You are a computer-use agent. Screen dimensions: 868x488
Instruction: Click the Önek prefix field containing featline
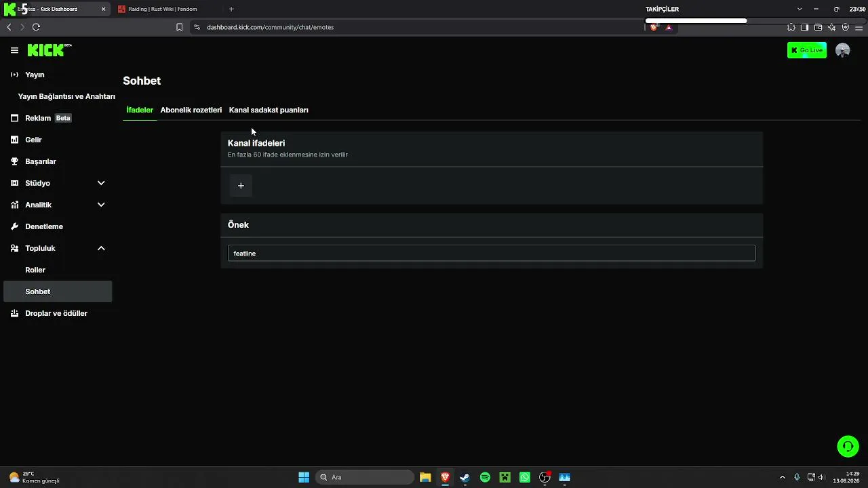click(492, 253)
